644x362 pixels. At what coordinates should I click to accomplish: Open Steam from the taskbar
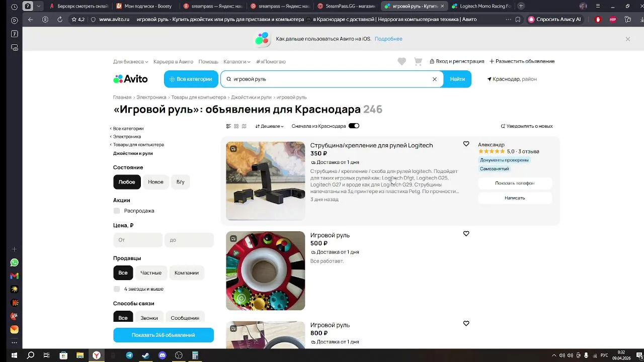click(x=145, y=355)
